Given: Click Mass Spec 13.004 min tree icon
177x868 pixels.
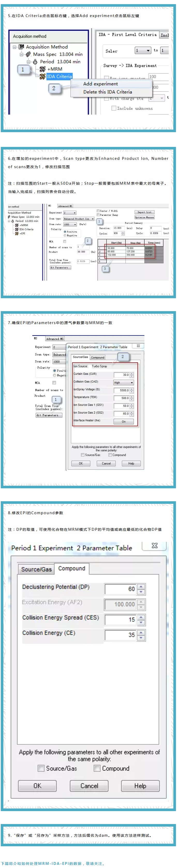Looking at the screenshot, I should [x=28, y=54].
